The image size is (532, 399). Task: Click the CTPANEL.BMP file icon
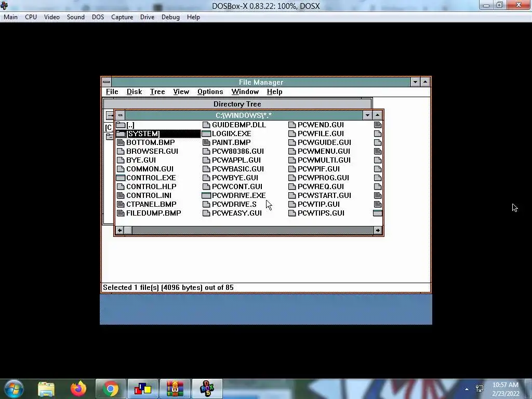pos(121,204)
